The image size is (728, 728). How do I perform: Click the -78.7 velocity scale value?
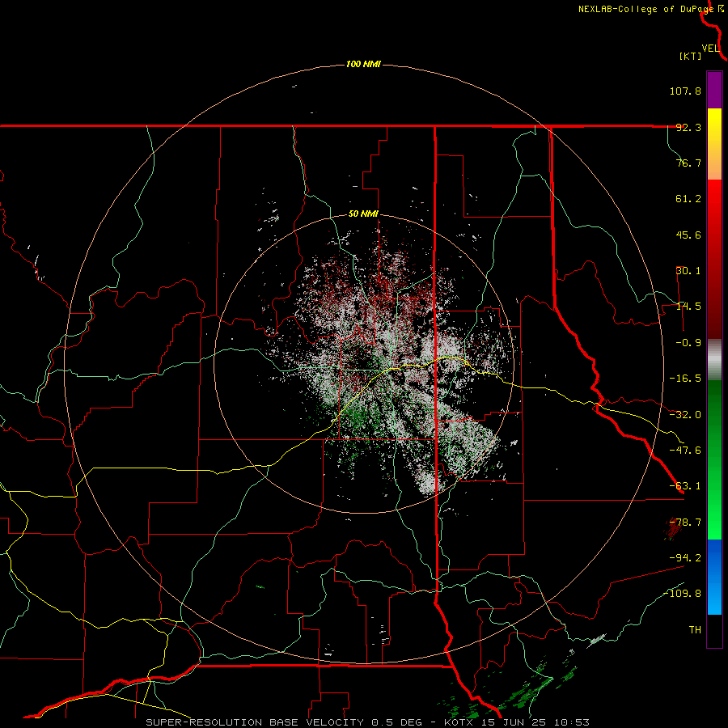[685, 523]
